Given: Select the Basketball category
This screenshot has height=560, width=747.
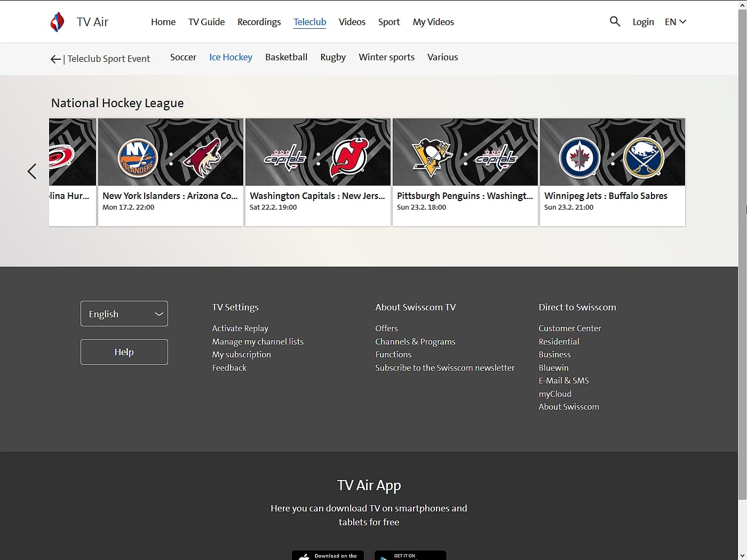Looking at the screenshot, I should tap(286, 57).
